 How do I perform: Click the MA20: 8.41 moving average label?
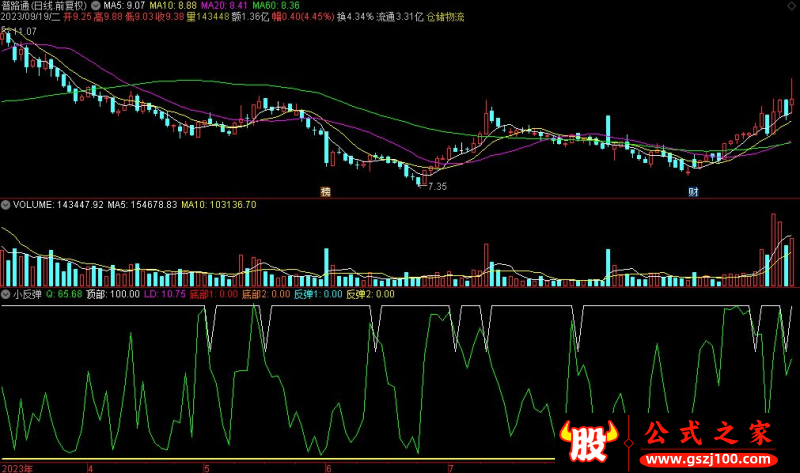(224, 6)
